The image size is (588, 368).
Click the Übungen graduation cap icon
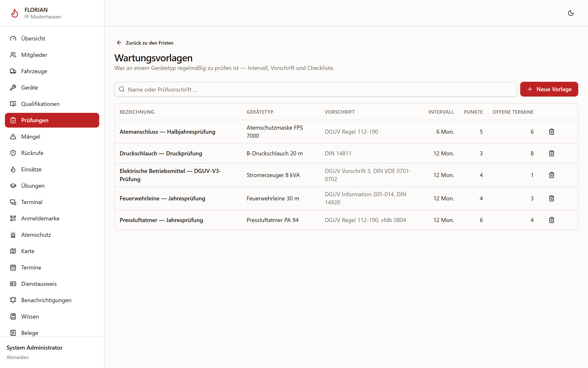(x=13, y=185)
